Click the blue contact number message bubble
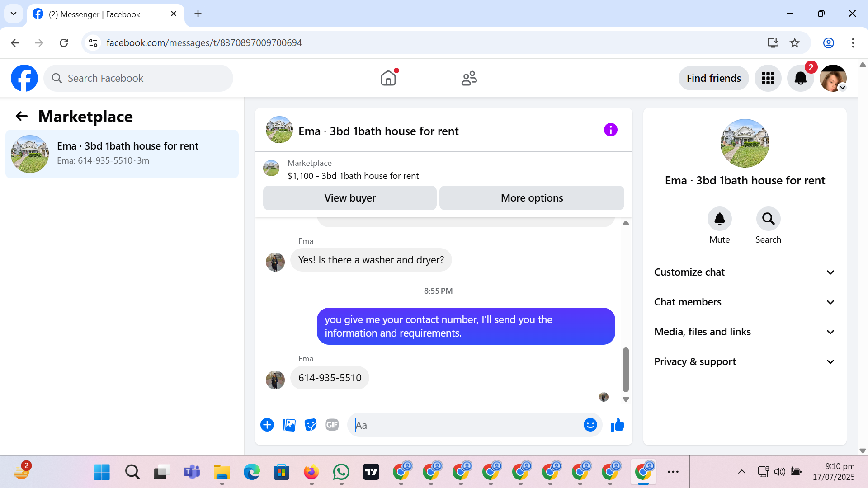Image resolution: width=868 pixels, height=488 pixels. point(466,326)
